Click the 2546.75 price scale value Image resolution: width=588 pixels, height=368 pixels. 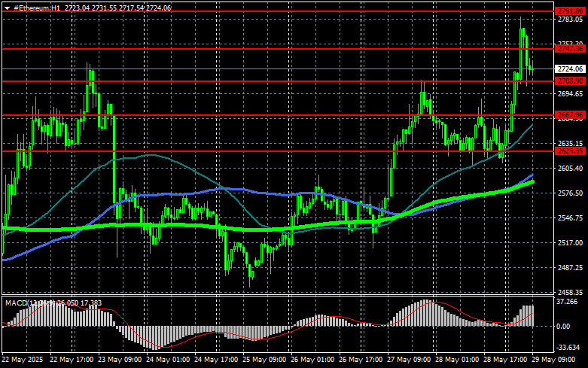point(570,217)
